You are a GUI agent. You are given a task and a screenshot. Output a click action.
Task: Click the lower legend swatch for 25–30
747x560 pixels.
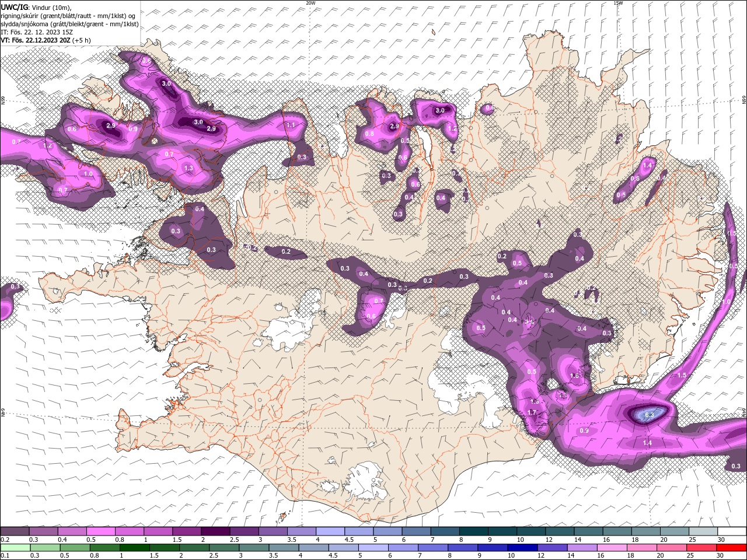(702, 548)
